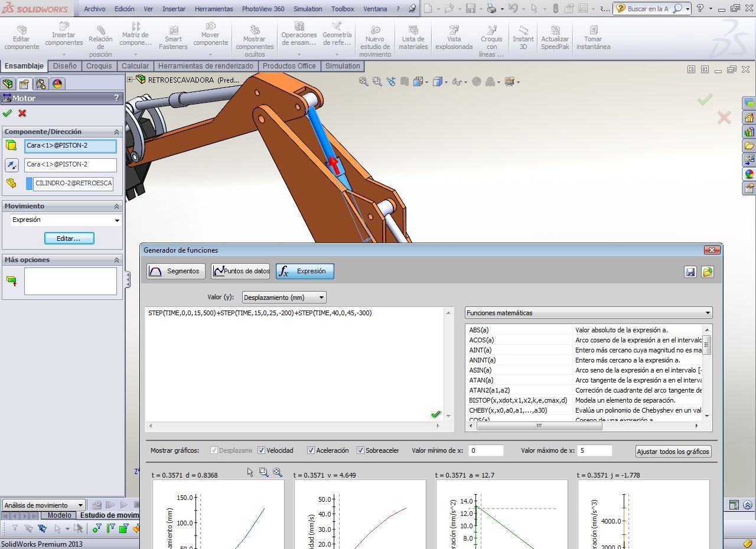Collapse Movimiento section

pyautogui.click(x=116, y=206)
